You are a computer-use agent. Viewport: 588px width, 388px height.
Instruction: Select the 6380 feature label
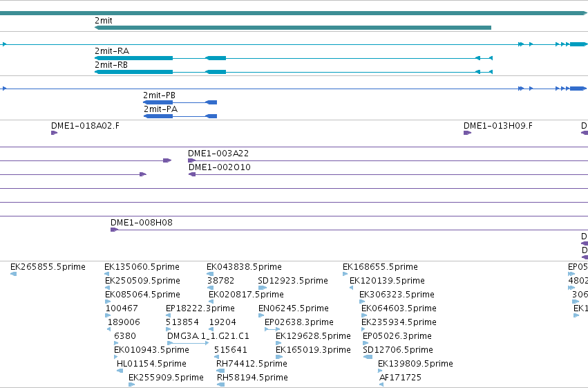click(x=125, y=336)
